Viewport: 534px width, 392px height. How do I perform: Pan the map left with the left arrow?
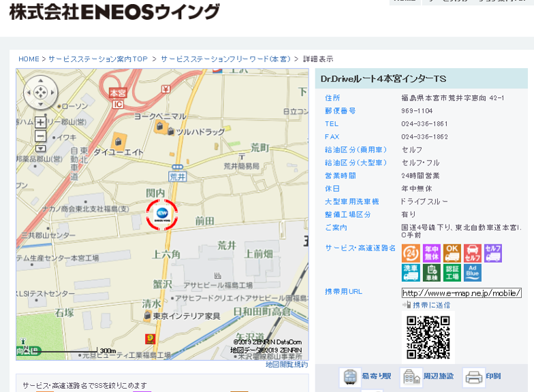[29, 93]
